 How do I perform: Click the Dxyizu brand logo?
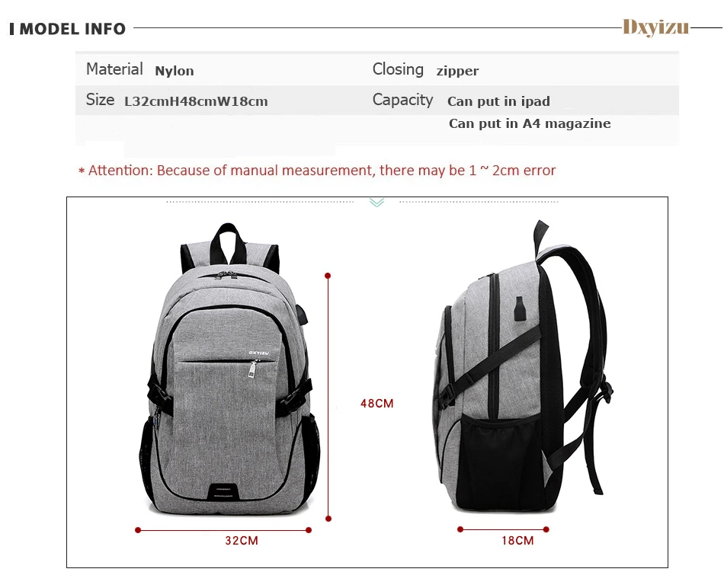pyautogui.click(x=655, y=27)
